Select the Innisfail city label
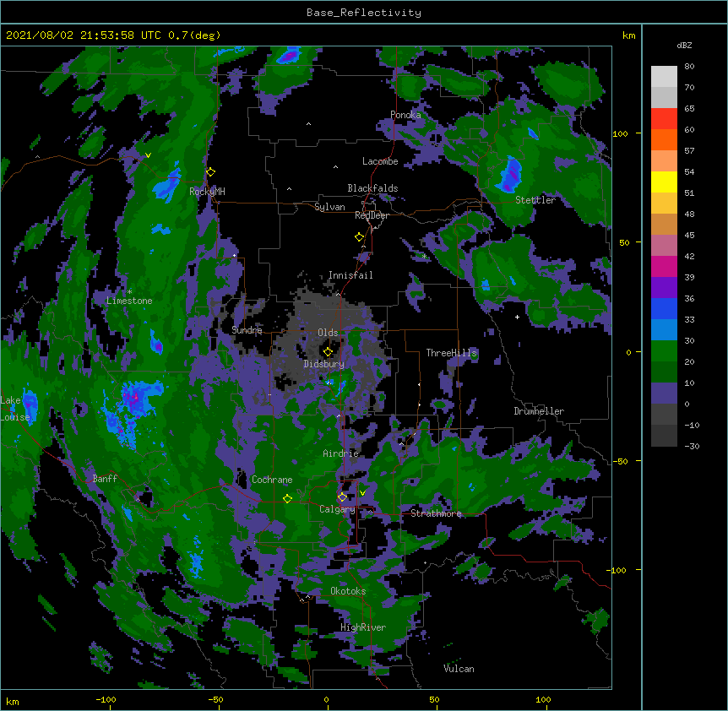 (x=350, y=275)
